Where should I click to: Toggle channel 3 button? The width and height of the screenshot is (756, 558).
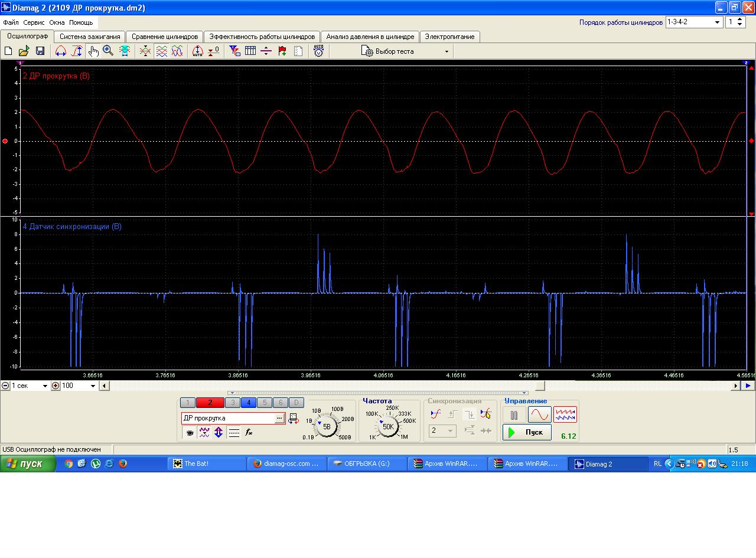(x=233, y=403)
